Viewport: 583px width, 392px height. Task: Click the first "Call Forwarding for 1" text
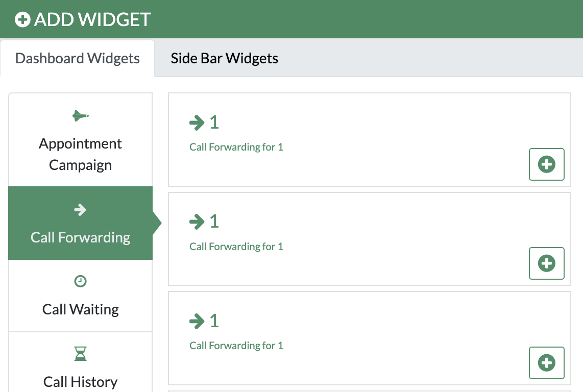tap(236, 147)
